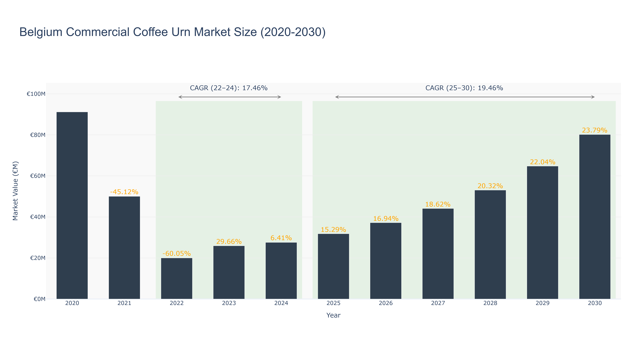Click the CAGR (22–24): 17.46% annotation
The height and width of the screenshot is (345, 644).
229,88
